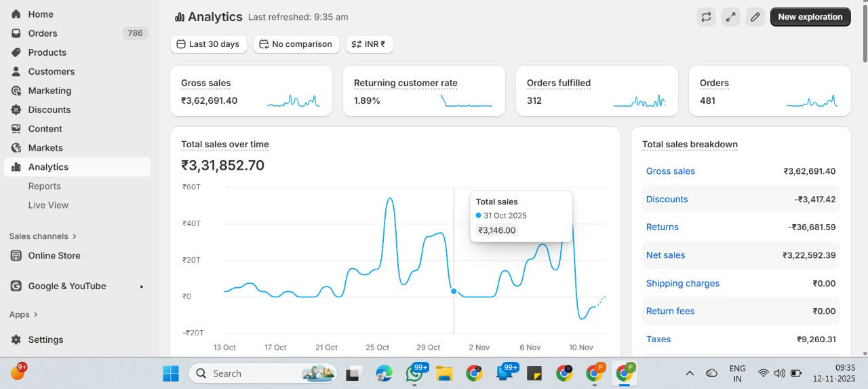Open Reports under Analytics

point(45,186)
